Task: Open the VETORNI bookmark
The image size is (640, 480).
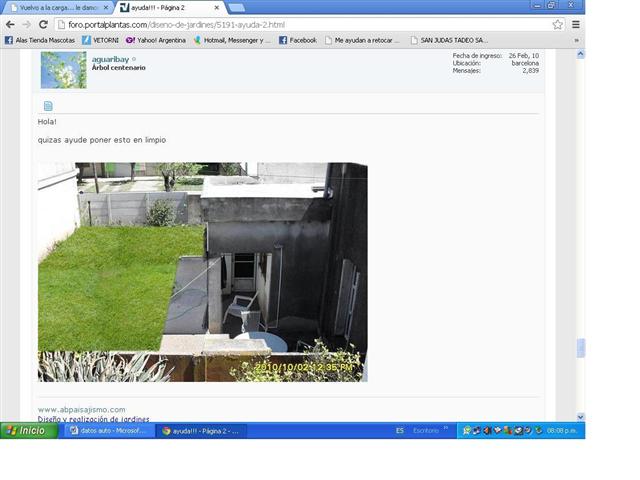Action: [100, 40]
